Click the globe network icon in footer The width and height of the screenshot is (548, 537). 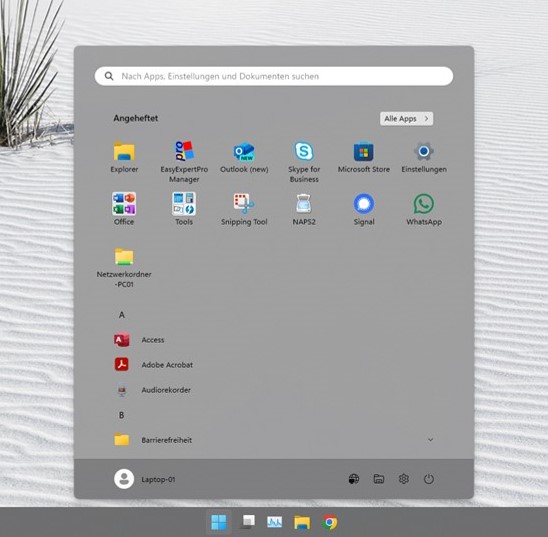[354, 479]
